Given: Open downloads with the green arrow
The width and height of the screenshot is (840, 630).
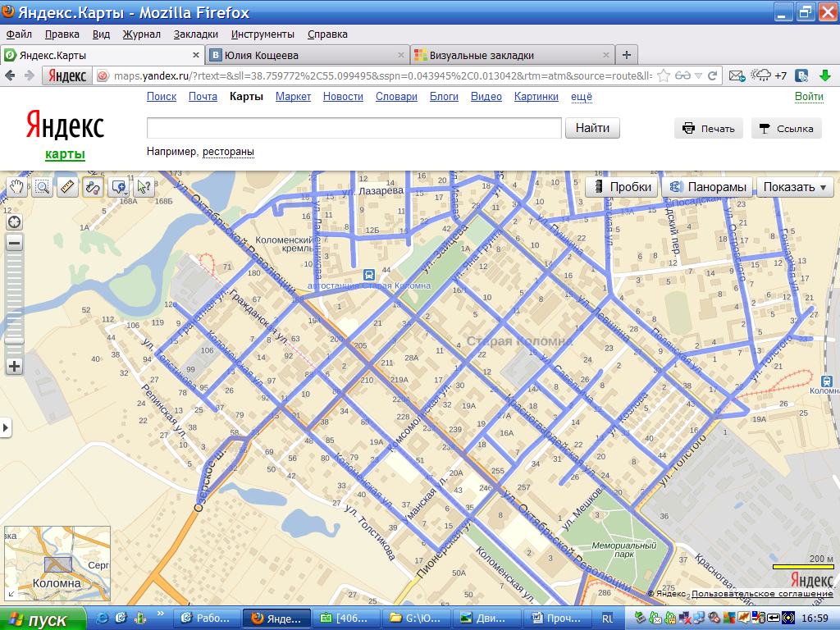Looking at the screenshot, I should 825,75.
